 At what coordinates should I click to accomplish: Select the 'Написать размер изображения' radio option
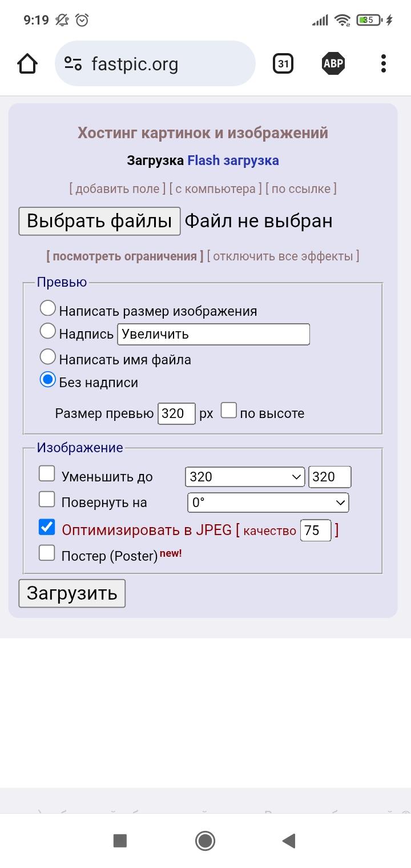pos(48,309)
